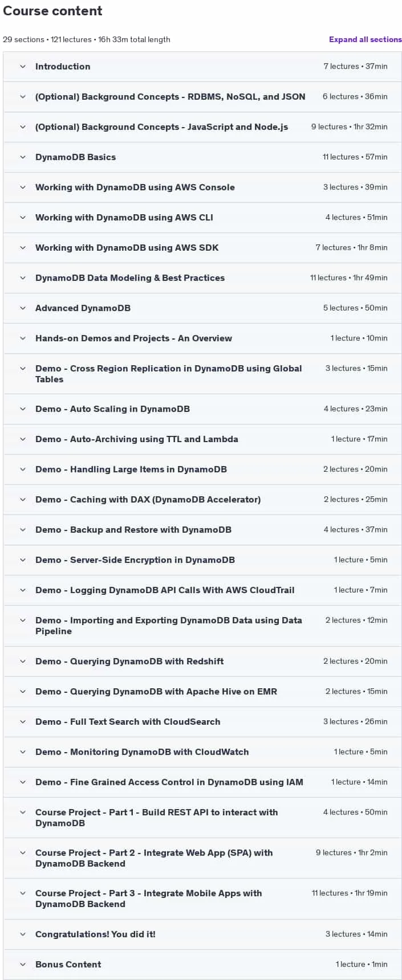Click chevron for Full Text Search with CloudSearch
The image size is (402, 980).
click(x=23, y=722)
